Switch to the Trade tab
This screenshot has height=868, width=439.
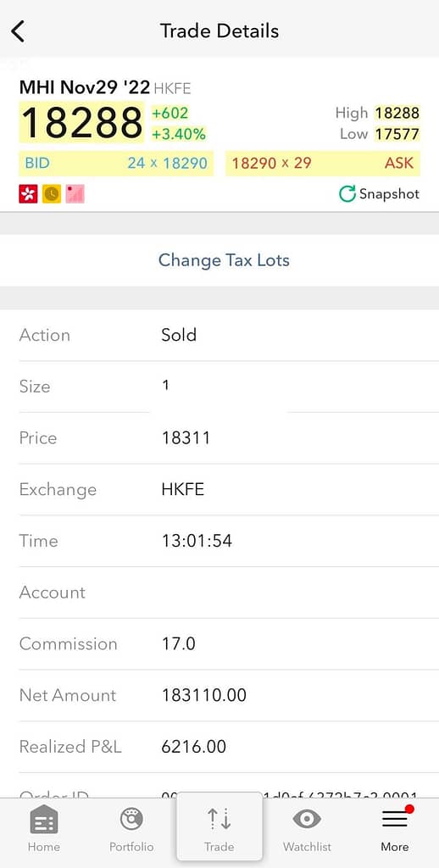click(x=219, y=829)
